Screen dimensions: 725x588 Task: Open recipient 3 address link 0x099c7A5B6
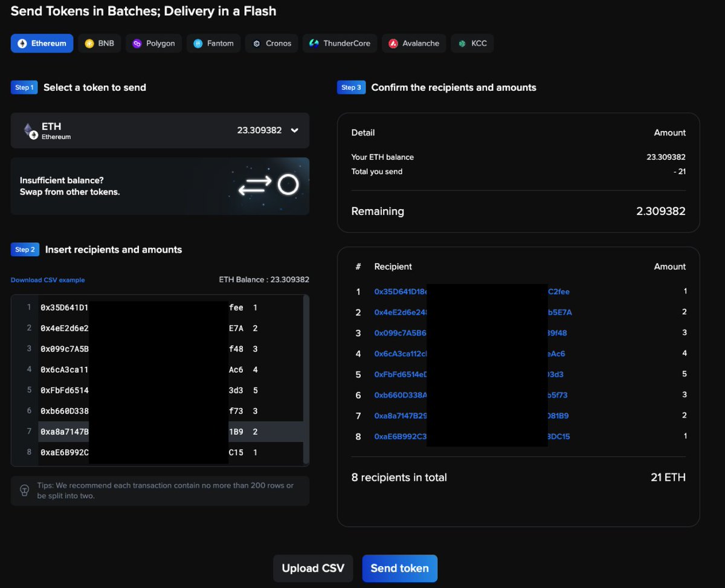point(471,333)
